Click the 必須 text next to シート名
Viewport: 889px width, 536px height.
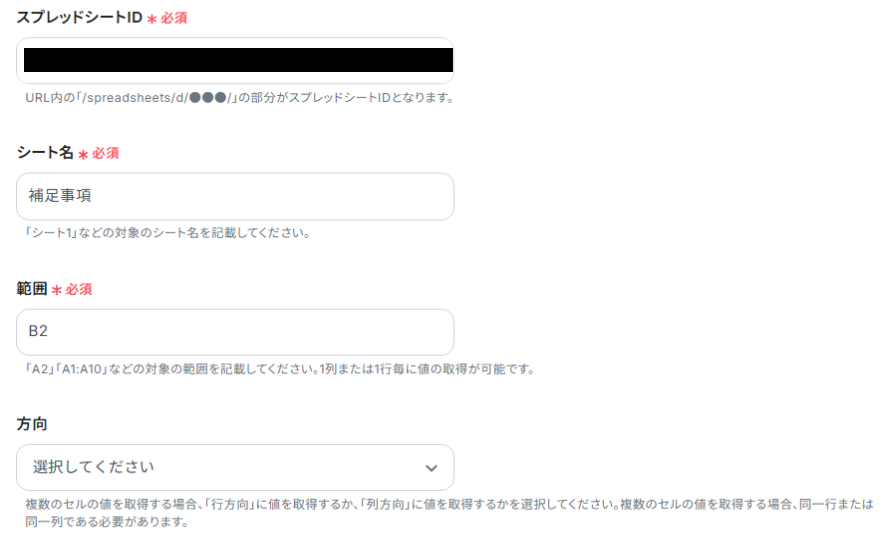(105, 154)
